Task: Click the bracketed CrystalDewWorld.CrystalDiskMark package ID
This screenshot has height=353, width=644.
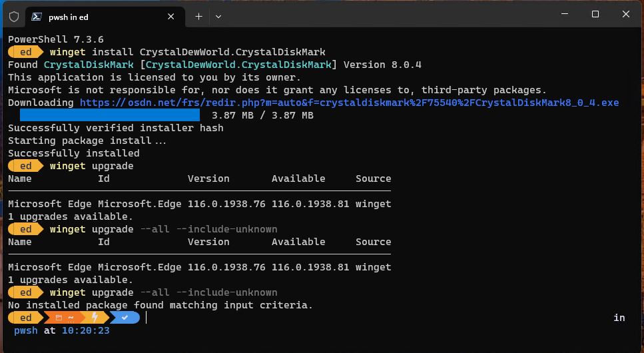Action: [x=242, y=65]
